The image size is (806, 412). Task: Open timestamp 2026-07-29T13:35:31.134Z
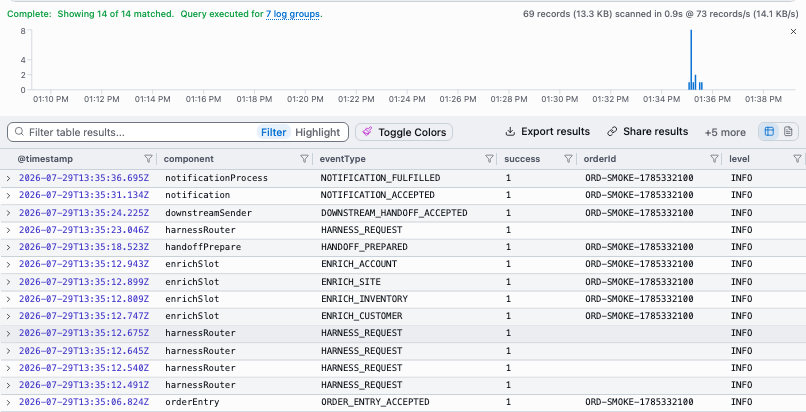coord(84,195)
